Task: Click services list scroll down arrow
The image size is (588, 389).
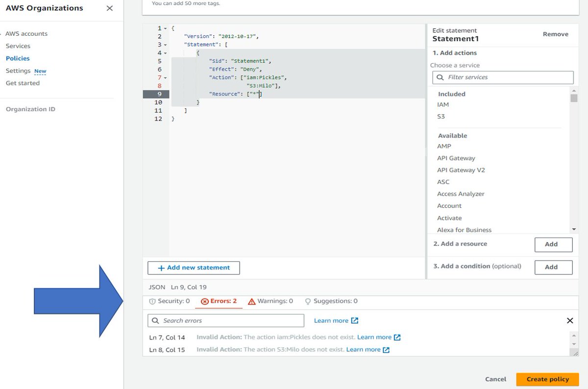Action: (x=574, y=229)
